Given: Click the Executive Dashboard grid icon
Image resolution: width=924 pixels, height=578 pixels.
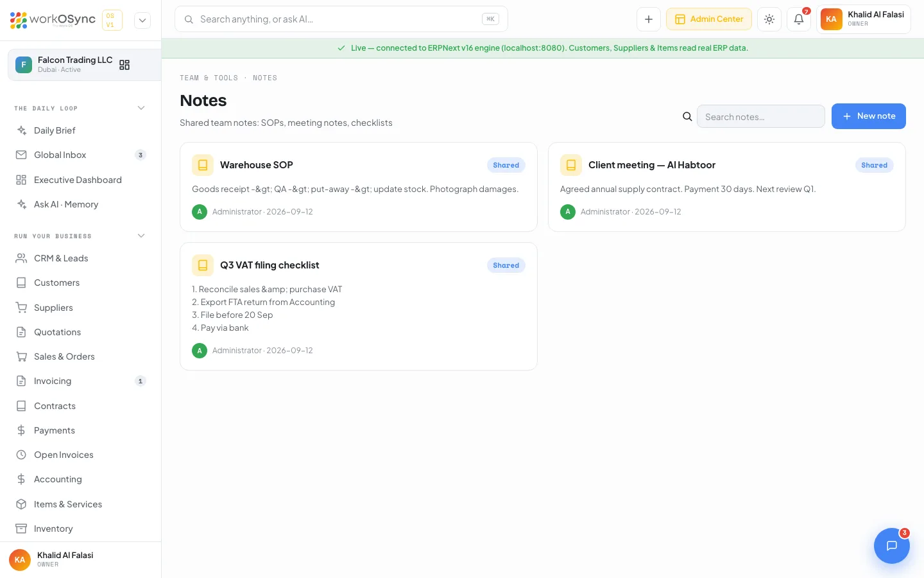Looking at the screenshot, I should [x=21, y=180].
